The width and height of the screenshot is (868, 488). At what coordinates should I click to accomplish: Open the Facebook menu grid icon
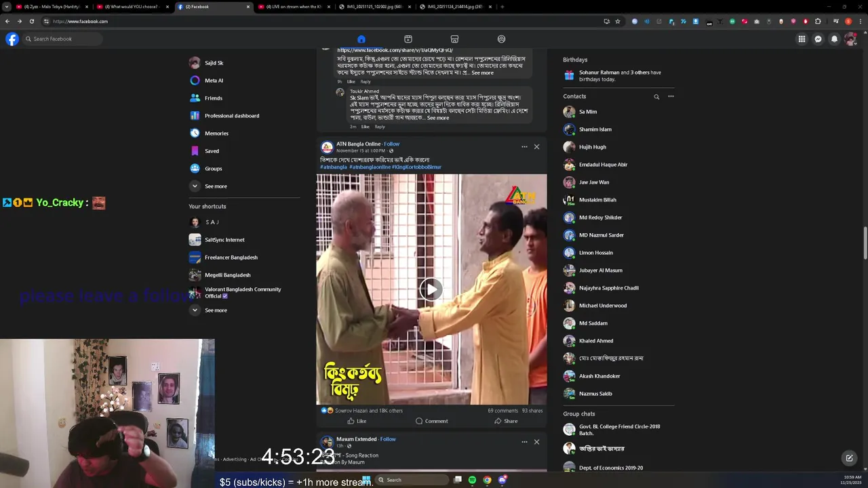802,39
